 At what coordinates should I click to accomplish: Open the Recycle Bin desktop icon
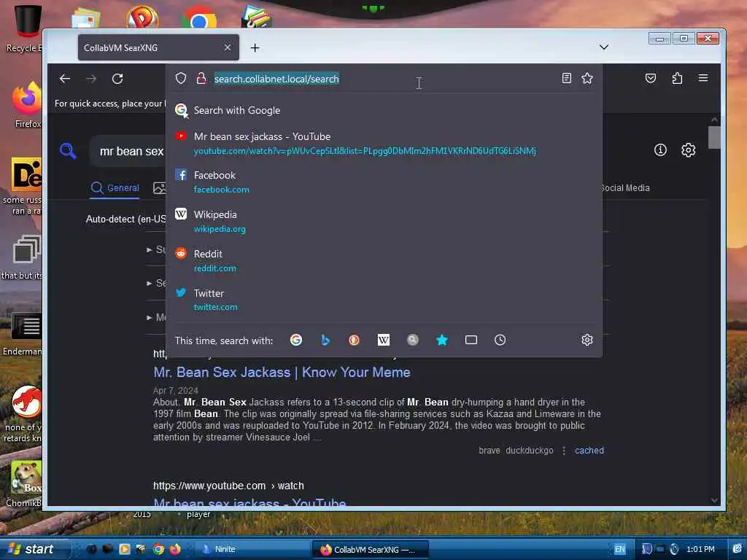click(x=24, y=28)
